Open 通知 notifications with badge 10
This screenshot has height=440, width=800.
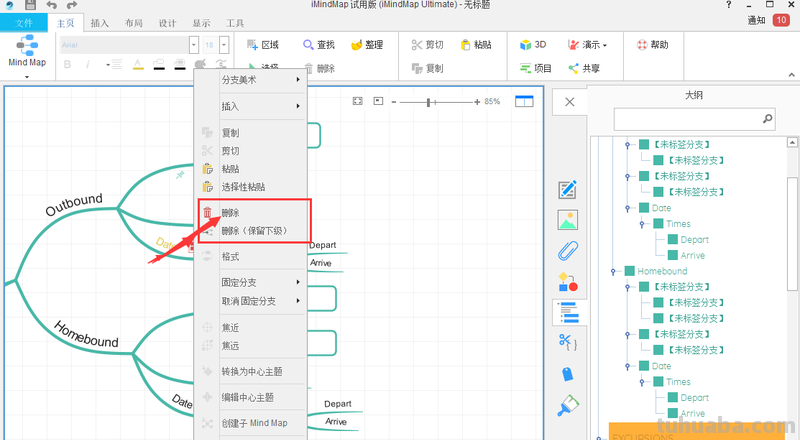[x=768, y=20]
